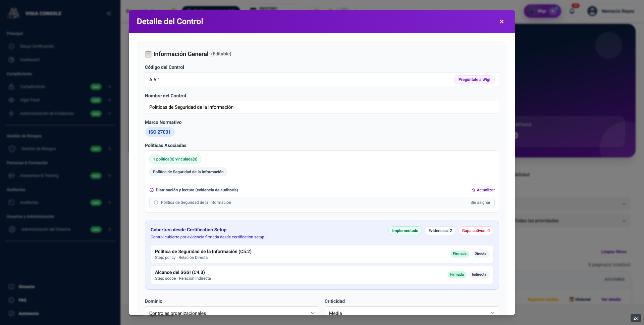Click the Administración del Sistema gear icon
The height and width of the screenshot is (325, 644).
12,229
